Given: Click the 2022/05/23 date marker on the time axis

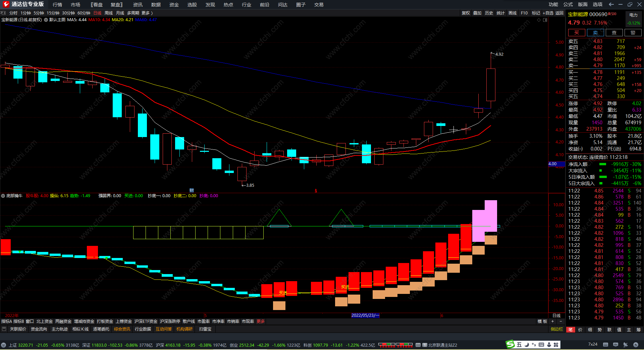Looking at the screenshot, I should click(365, 315).
